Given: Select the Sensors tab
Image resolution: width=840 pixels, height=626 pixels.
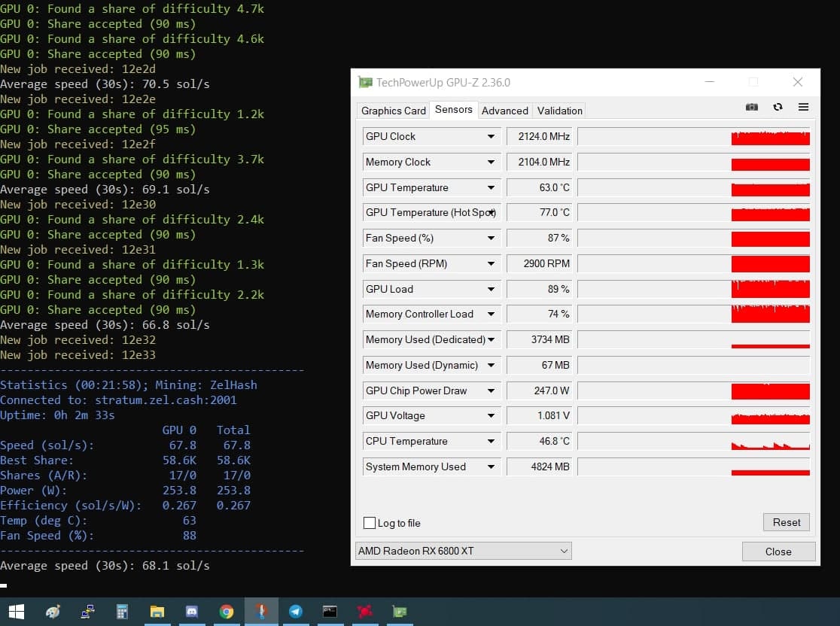Looking at the screenshot, I should [454, 110].
